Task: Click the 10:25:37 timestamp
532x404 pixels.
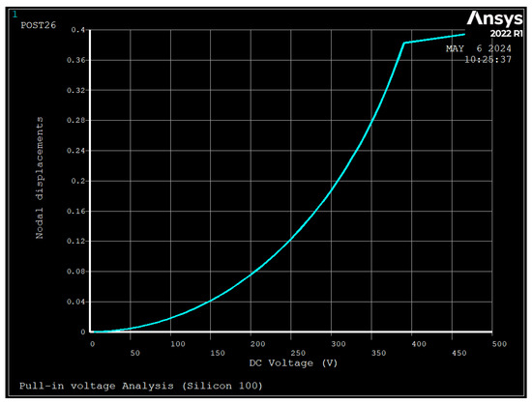Action: pyautogui.click(x=488, y=60)
